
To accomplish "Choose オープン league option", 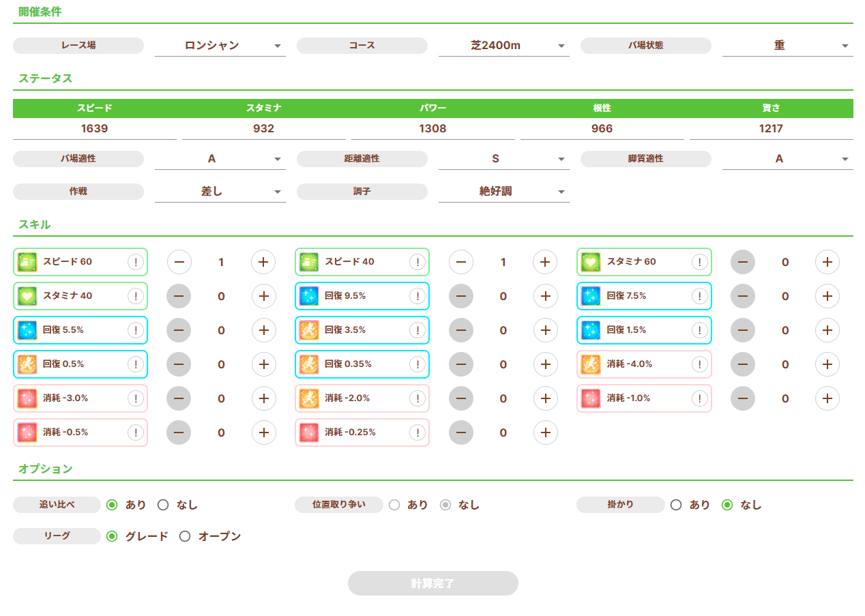I will (x=185, y=536).
